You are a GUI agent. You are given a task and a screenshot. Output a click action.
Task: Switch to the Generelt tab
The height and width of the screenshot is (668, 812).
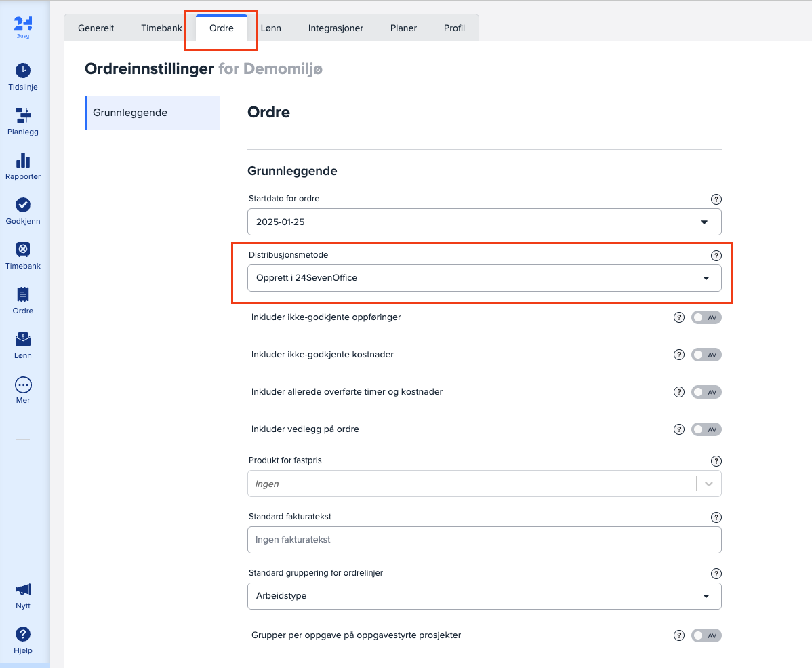pyautogui.click(x=96, y=28)
